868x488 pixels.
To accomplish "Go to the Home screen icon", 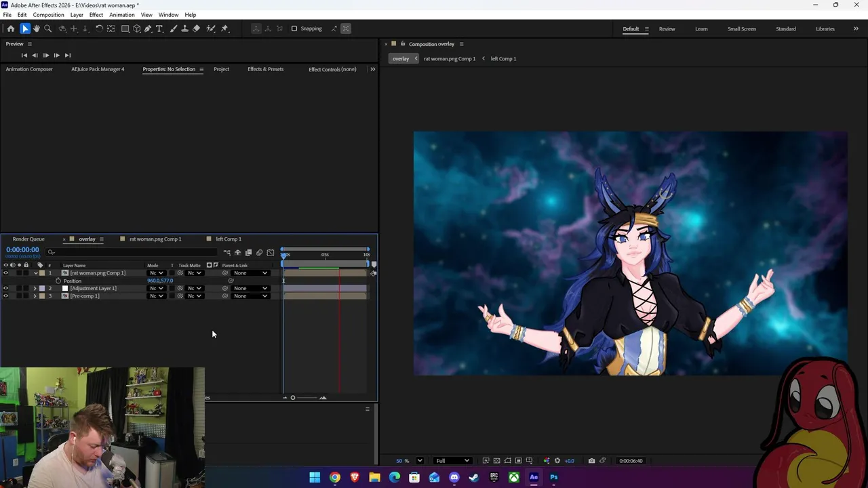I will coord(10,28).
